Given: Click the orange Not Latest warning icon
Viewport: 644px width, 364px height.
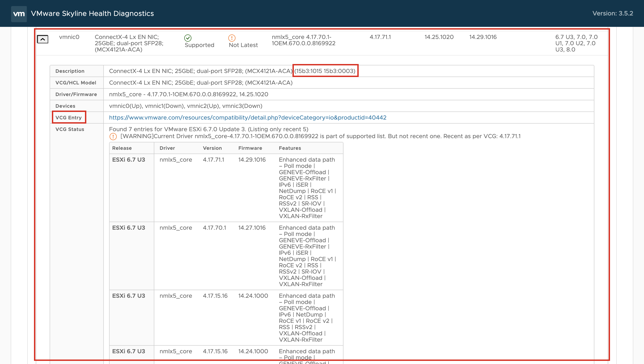Looking at the screenshot, I should coord(232,38).
